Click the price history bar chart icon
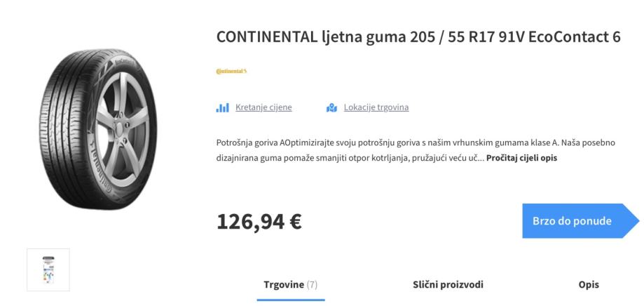 [223, 107]
